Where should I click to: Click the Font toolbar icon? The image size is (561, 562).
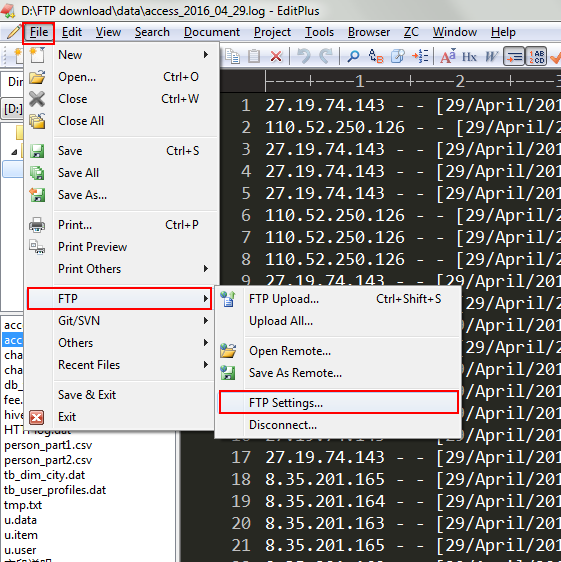pos(448,56)
